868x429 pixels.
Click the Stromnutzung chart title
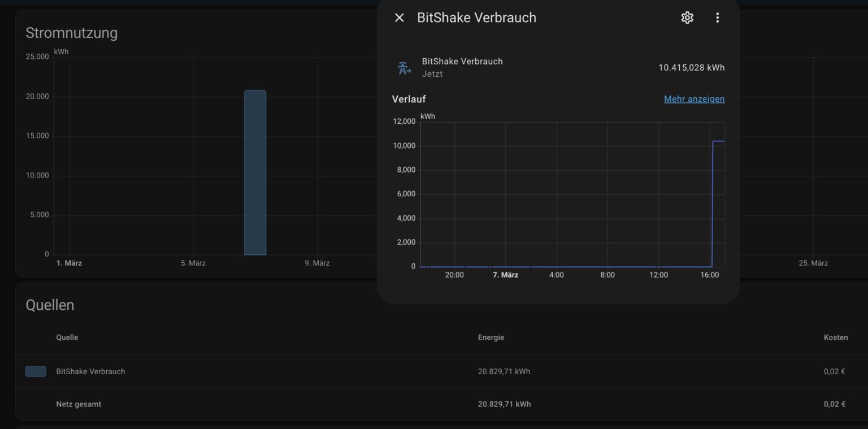[71, 33]
